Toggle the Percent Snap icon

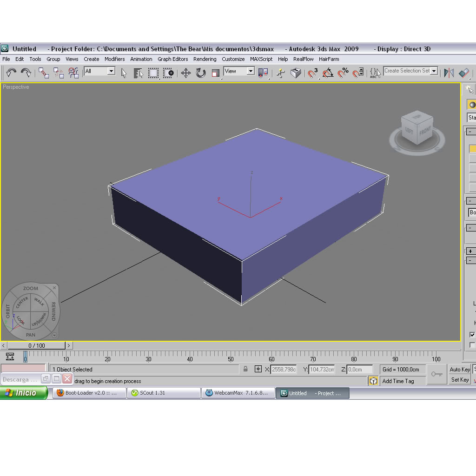343,73
